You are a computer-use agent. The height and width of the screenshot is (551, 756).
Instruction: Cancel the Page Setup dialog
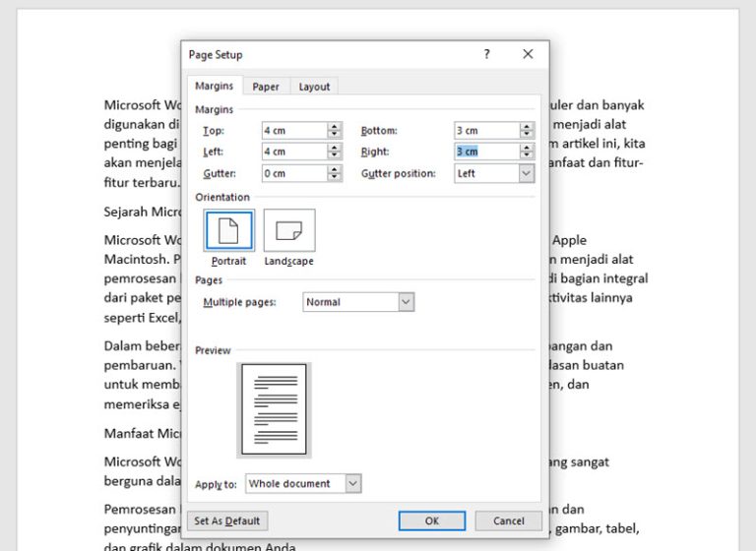(508, 521)
